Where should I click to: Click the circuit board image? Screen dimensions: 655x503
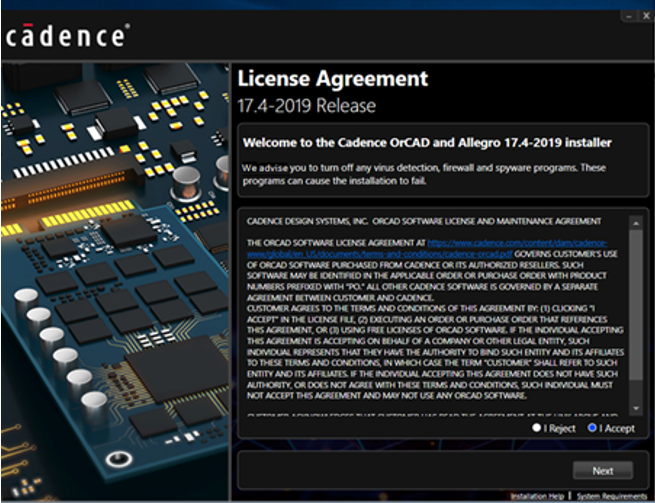(x=115, y=282)
